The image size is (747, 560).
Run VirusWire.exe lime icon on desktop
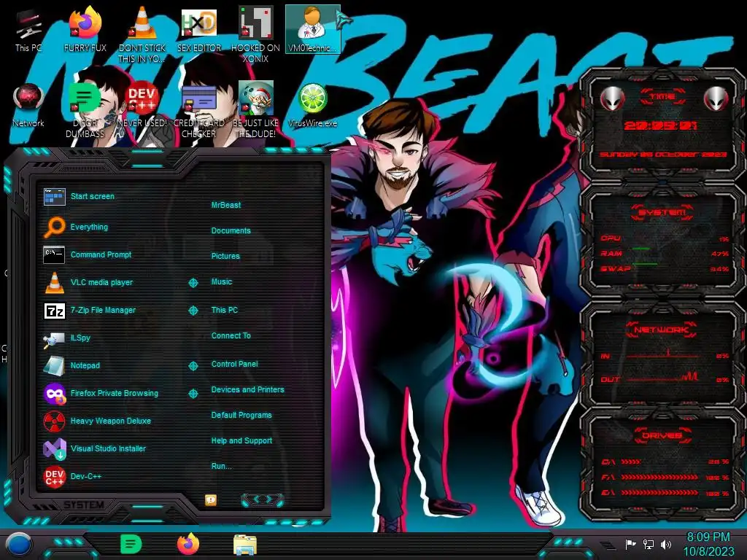pos(312,106)
